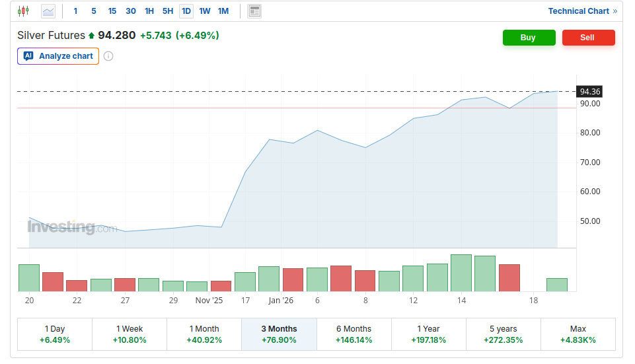
Task: Select the 15 minute interval
Action: pos(112,11)
